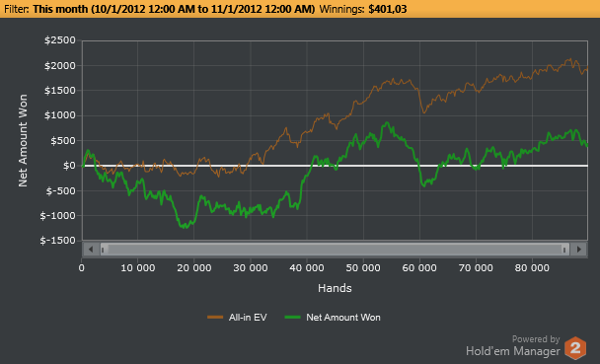Click the green Net Amount Won legend swatch
Viewport: 600px width, 364px height.
click(293, 317)
